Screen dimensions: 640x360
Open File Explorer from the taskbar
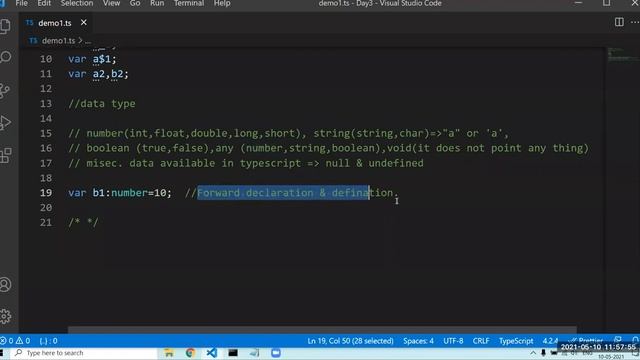(x=169, y=353)
